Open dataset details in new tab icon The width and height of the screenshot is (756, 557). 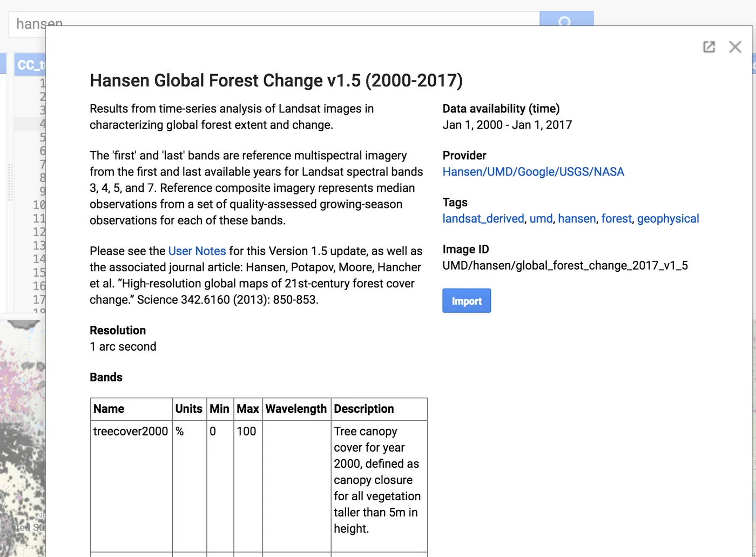[x=709, y=47]
